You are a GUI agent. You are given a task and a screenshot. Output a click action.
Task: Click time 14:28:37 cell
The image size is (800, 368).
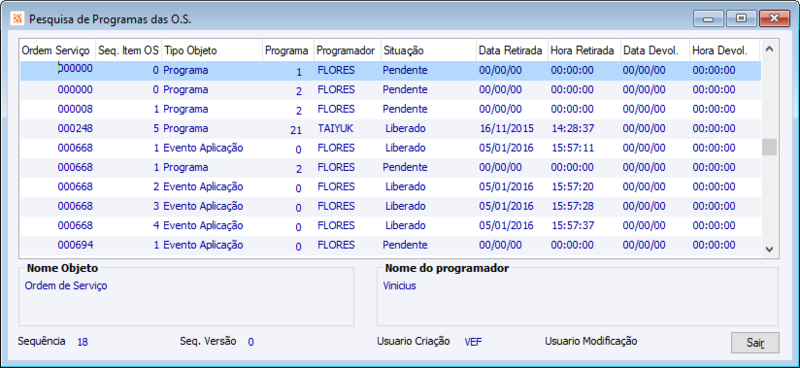[572, 129]
